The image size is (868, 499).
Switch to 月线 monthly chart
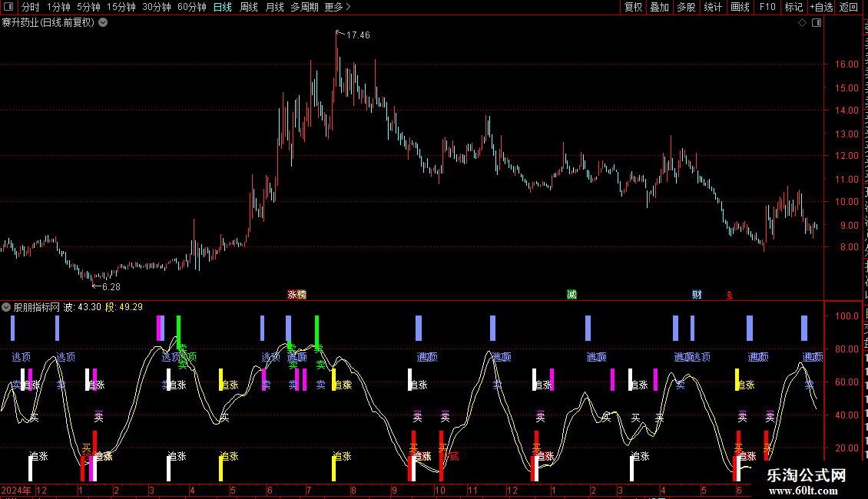click(x=274, y=7)
